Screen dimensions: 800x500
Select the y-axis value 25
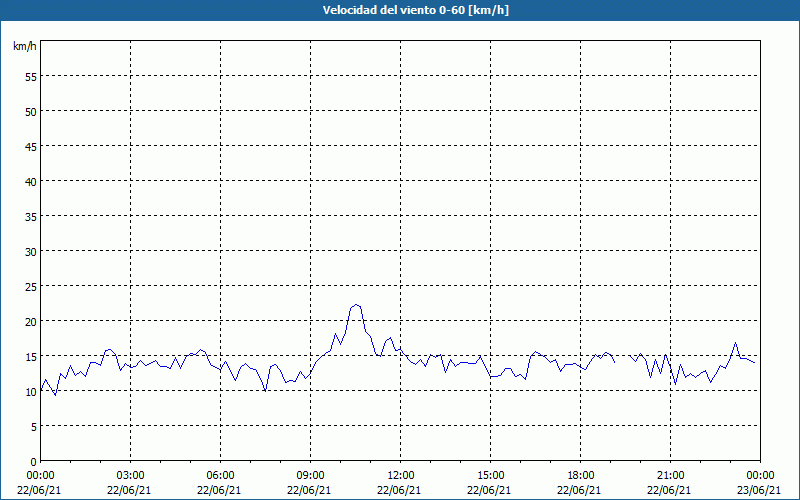(x=31, y=287)
